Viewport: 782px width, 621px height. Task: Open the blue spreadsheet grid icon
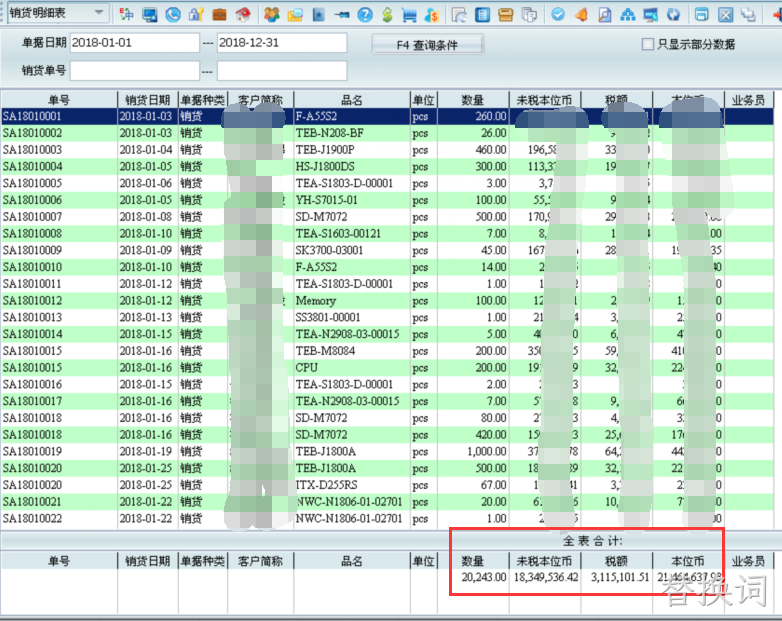click(482, 15)
